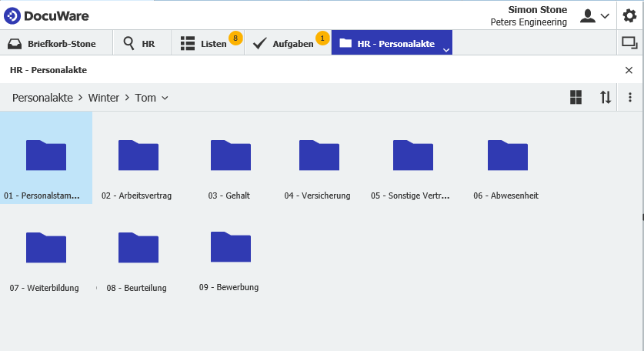Viewport: 644px width, 351px height.
Task: Expand the user menu arrow
Action: click(605, 16)
